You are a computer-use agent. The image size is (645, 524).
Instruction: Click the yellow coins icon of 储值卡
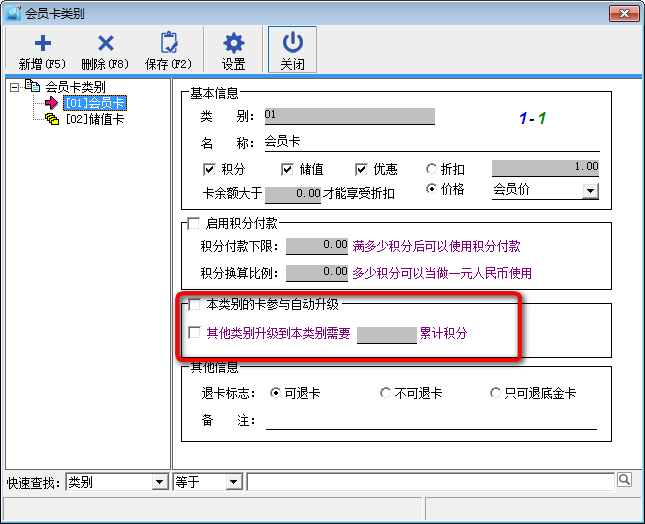pos(52,119)
